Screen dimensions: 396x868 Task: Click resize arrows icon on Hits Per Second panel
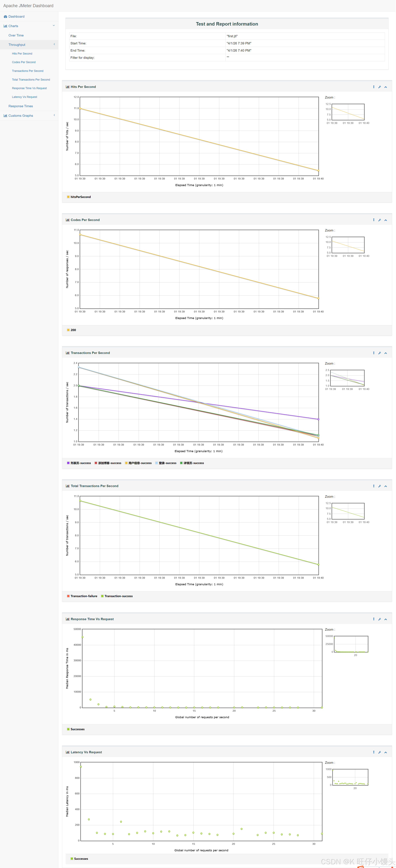[373, 87]
